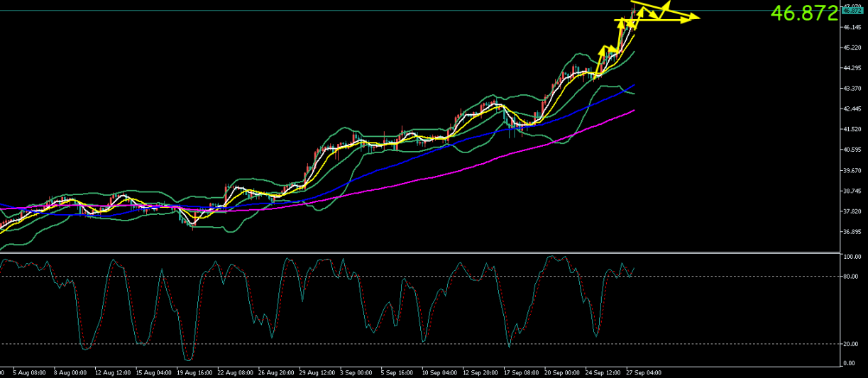Click the 80.00 oscillator level label
Screen dimensions: 868x378
click(x=851, y=277)
